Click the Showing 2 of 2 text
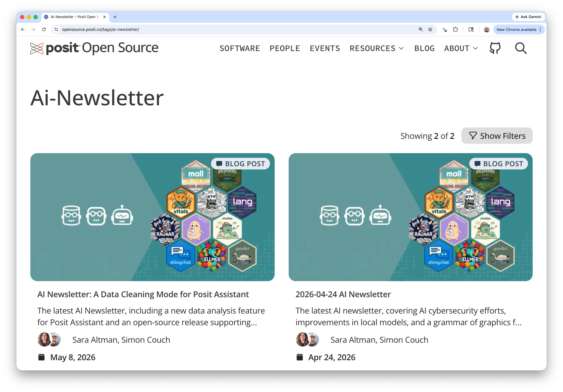The width and height of the screenshot is (563, 392). click(427, 136)
